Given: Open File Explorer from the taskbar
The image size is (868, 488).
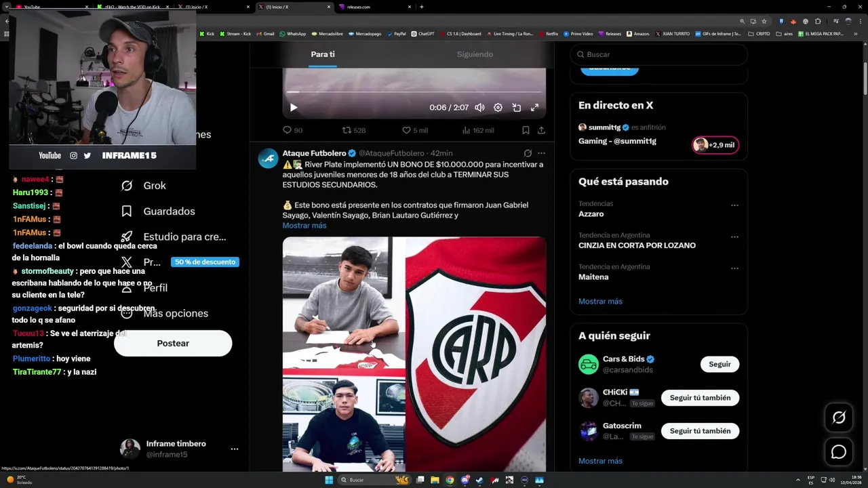Looking at the screenshot, I should coord(435,480).
